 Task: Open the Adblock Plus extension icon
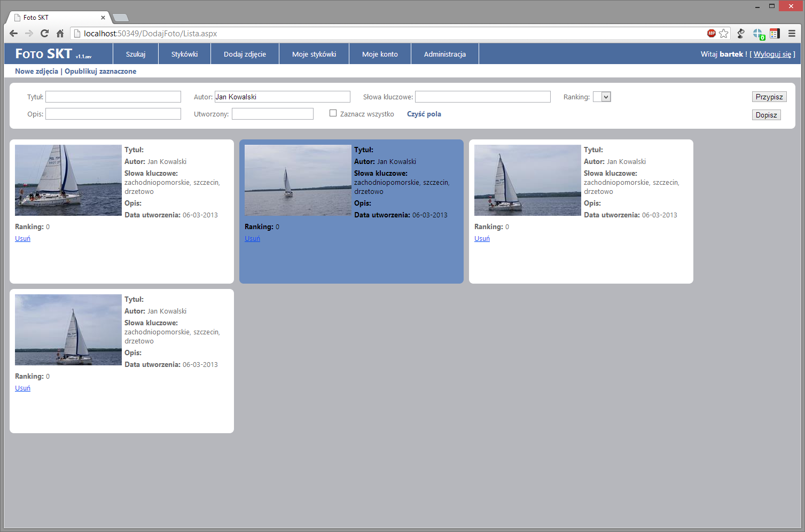711,34
